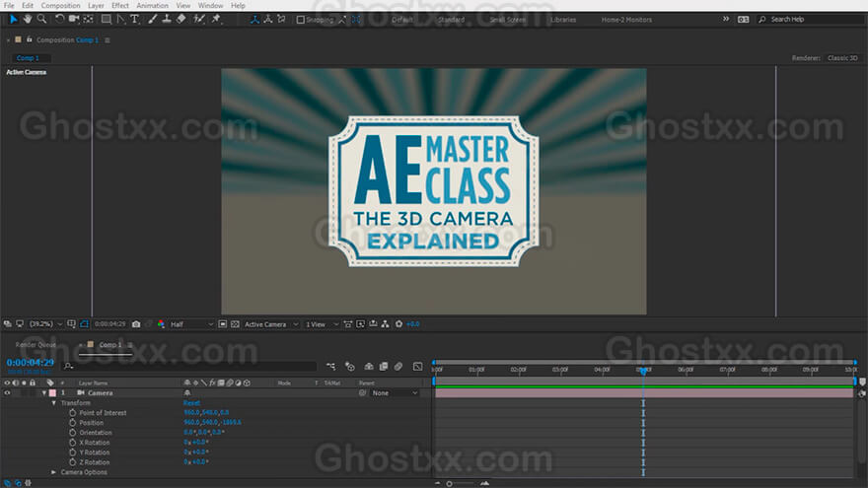
Task: Select the Roto Brush tool
Action: (x=198, y=20)
